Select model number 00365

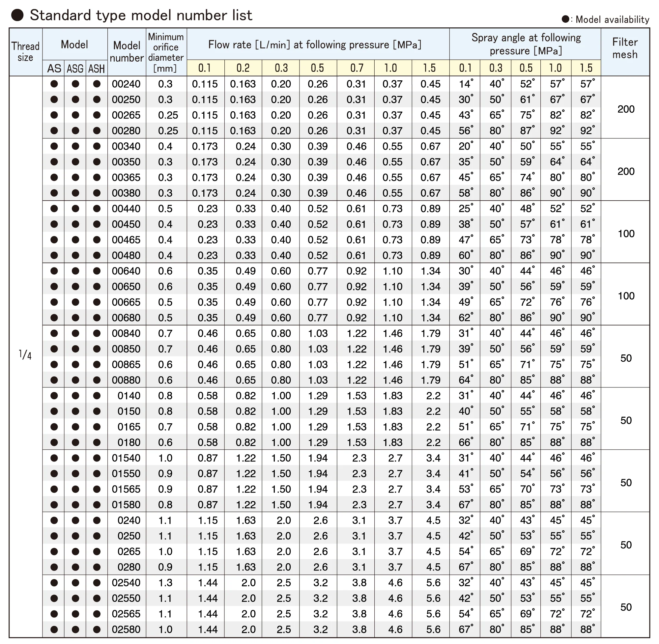coord(126,177)
